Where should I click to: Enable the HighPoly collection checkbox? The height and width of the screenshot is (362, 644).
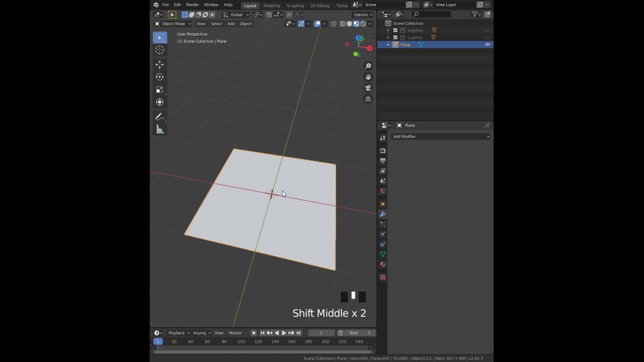(x=395, y=30)
